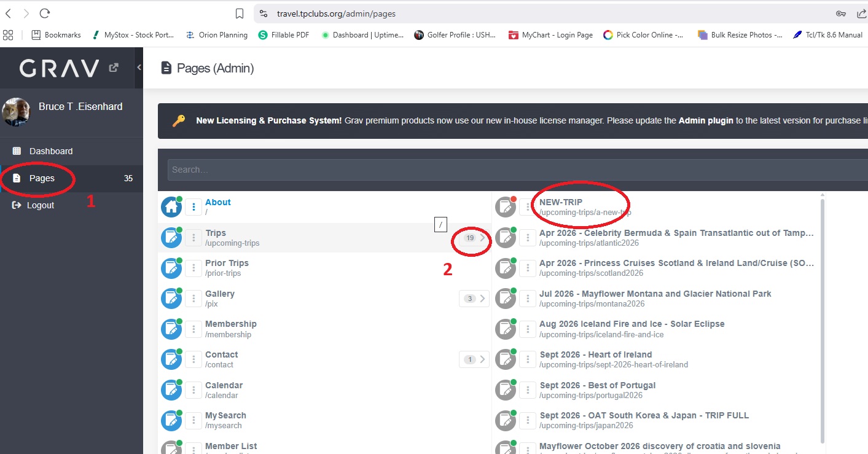This screenshot has height=454, width=868.
Task: Expand the Contact children with 1 badge
Action: coord(475,359)
